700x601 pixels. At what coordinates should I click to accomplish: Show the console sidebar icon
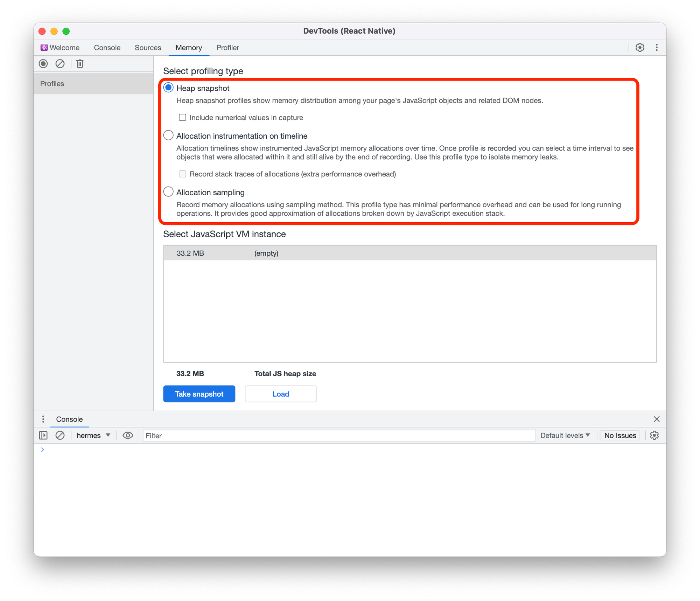(43, 435)
